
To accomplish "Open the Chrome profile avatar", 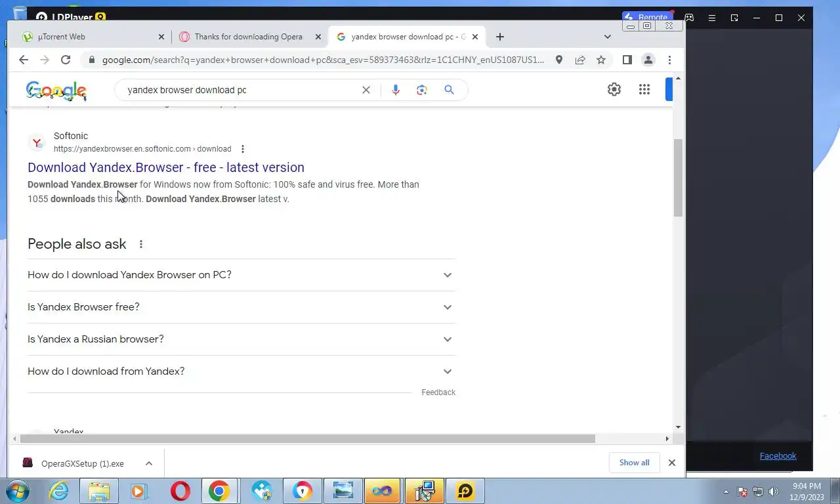I will [648, 60].
